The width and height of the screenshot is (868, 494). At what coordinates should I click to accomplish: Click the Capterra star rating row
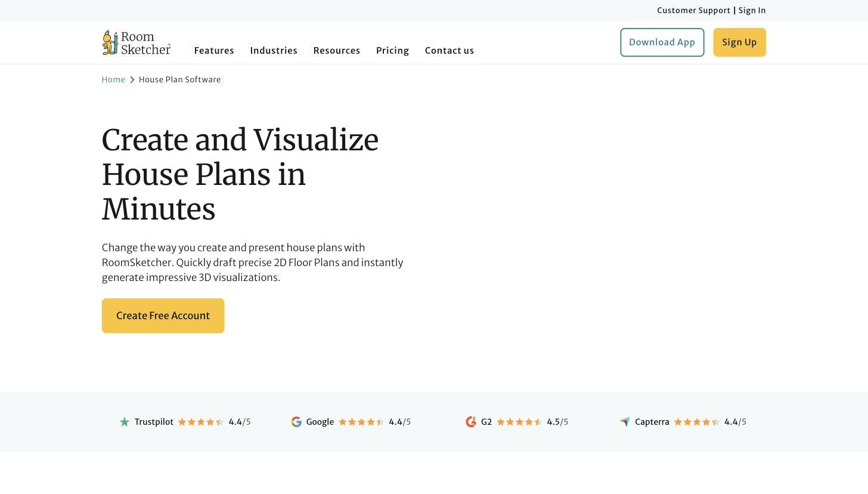[x=697, y=422]
